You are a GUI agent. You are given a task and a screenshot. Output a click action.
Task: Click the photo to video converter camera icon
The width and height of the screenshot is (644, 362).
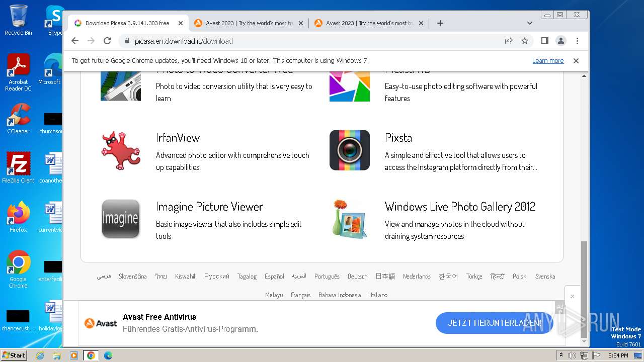(121, 86)
